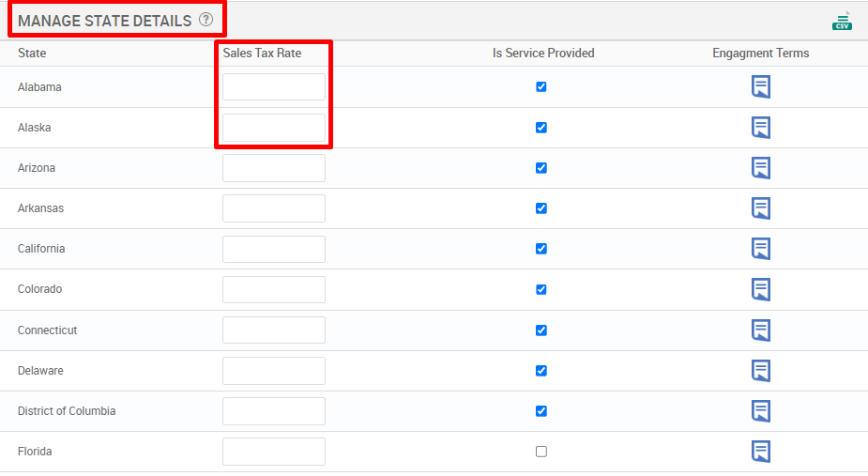The image size is (868, 476).
Task: Select the California state name
Action: pyautogui.click(x=41, y=249)
